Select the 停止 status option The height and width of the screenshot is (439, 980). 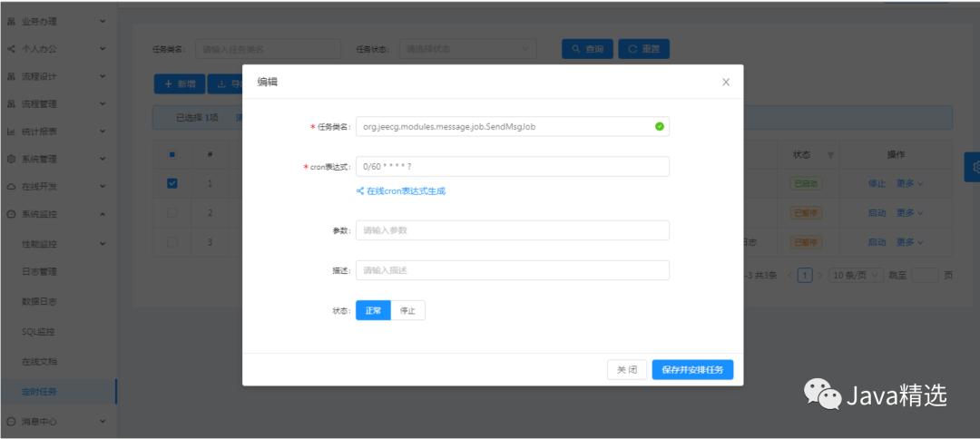tap(407, 310)
